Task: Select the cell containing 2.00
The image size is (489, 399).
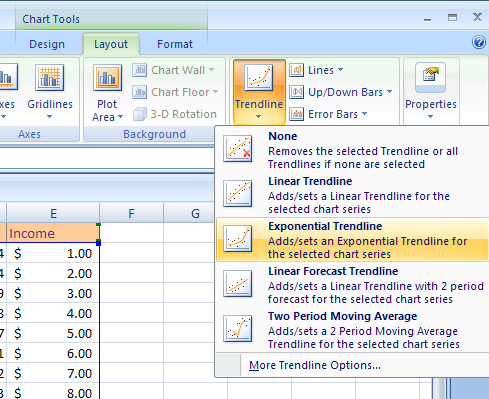Action: pyautogui.click(x=53, y=273)
